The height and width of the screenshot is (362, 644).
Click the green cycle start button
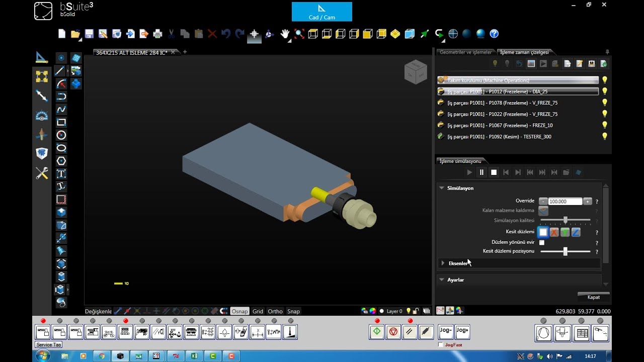point(377,332)
